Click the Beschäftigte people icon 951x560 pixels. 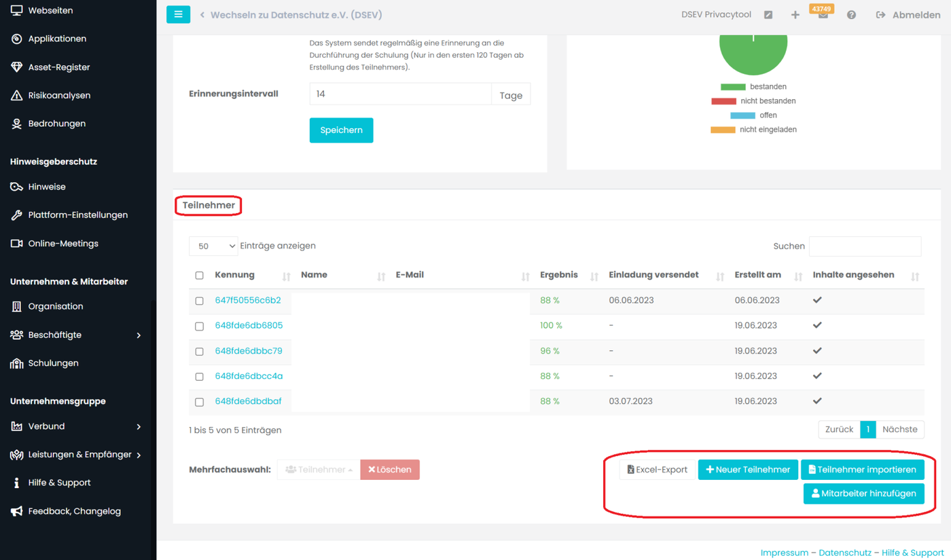tap(17, 335)
